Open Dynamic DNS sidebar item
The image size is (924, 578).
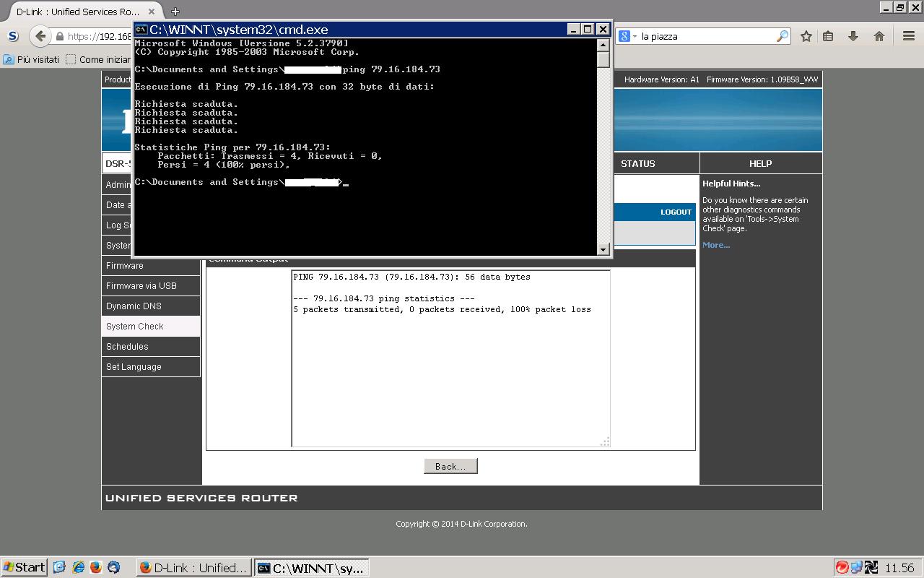point(151,306)
